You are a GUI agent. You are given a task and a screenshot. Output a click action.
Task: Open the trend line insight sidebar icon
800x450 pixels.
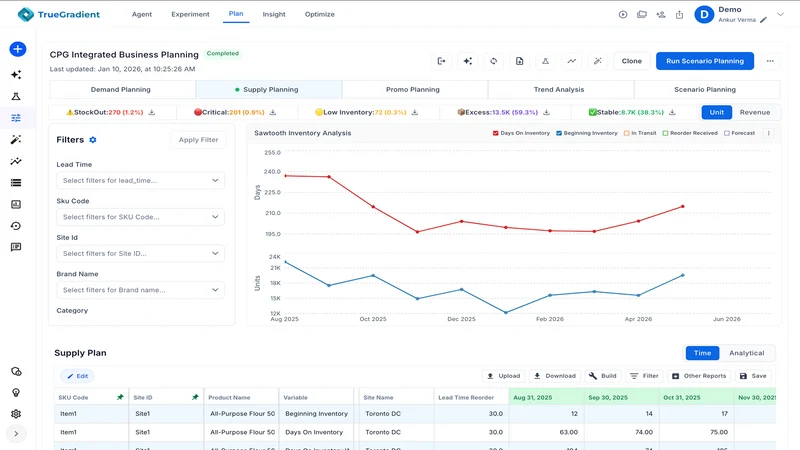coord(16,161)
